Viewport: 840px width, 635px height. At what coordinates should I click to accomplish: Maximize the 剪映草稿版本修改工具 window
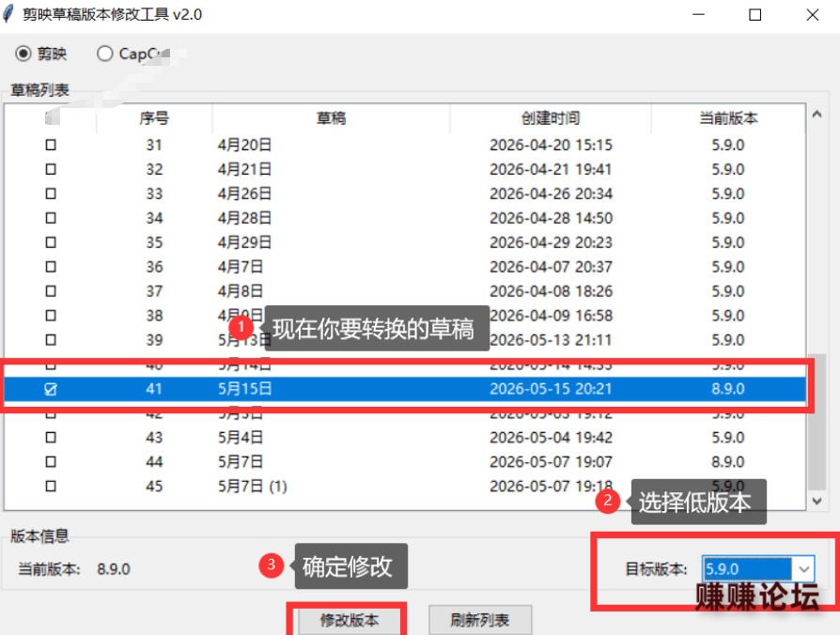pos(754,14)
